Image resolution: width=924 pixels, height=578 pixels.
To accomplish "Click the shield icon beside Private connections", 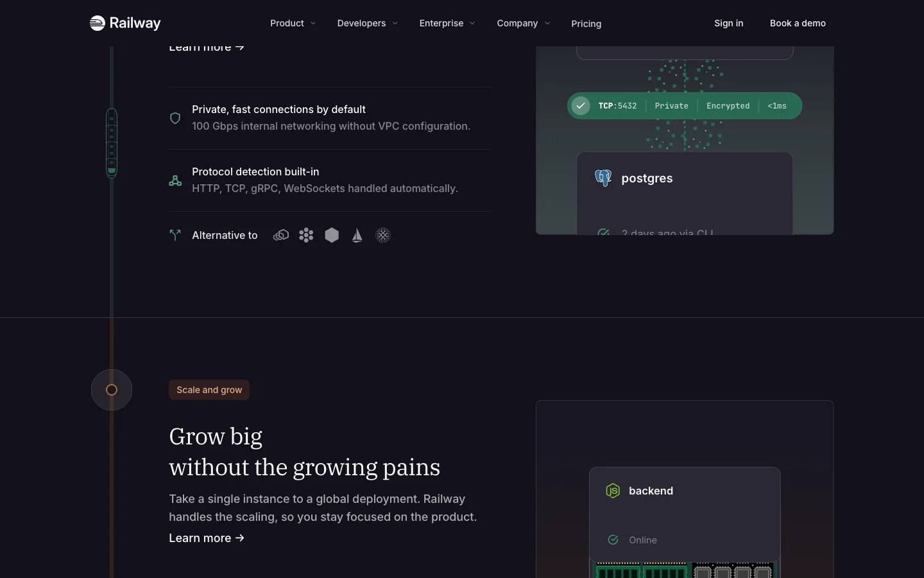I will pyautogui.click(x=175, y=118).
